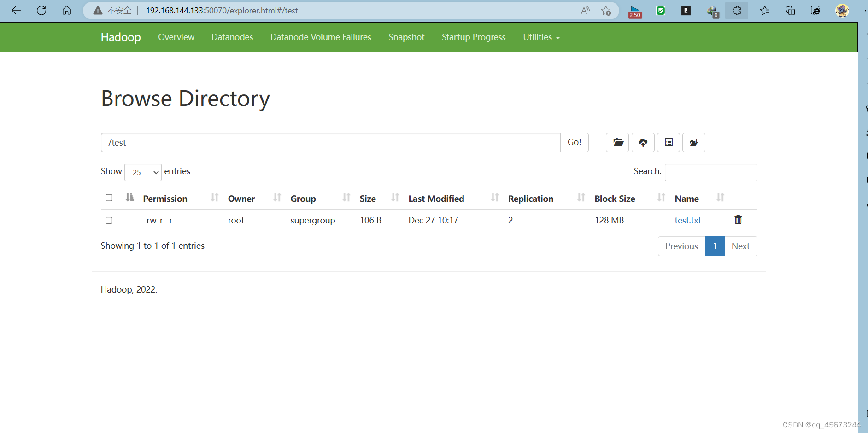Toggle the select-all checkbox in table header
Screen dimensions: 868x433
[109, 198]
